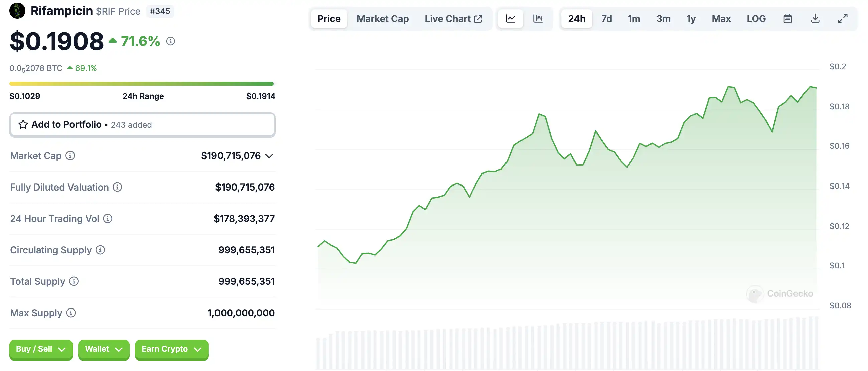Viewport: 868px width, 371px height.
Task: Toggle LOG scale on chart
Action: tap(756, 19)
